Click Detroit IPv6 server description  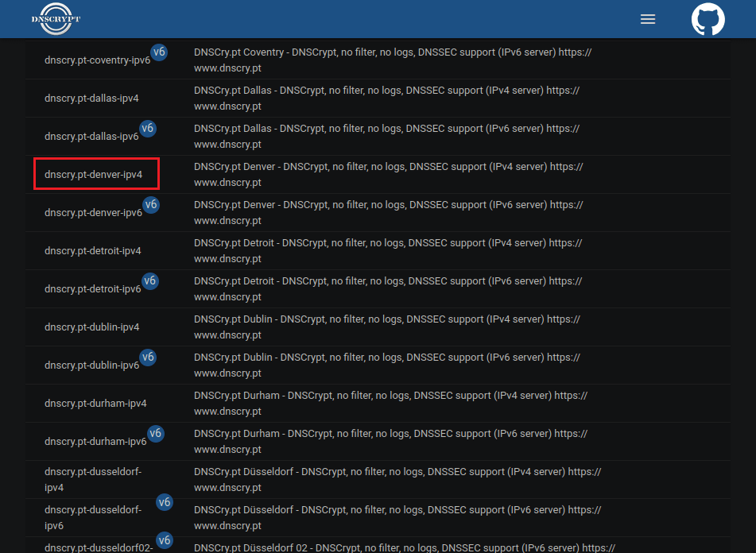click(x=388, y=289)
